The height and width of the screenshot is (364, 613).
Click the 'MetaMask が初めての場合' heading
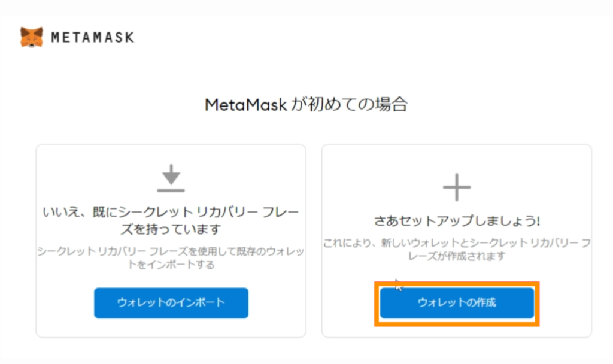[306, 105]
